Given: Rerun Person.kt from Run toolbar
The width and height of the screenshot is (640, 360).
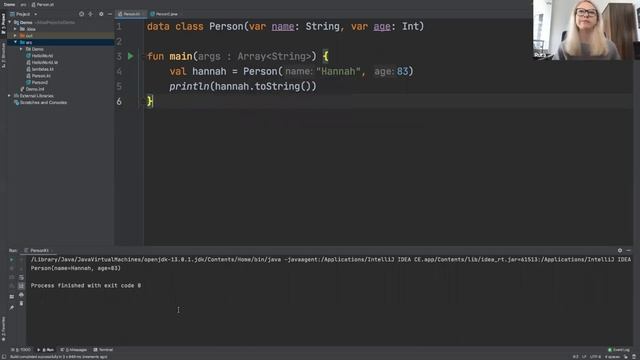Looking at the screenshot, I should 11,260.
